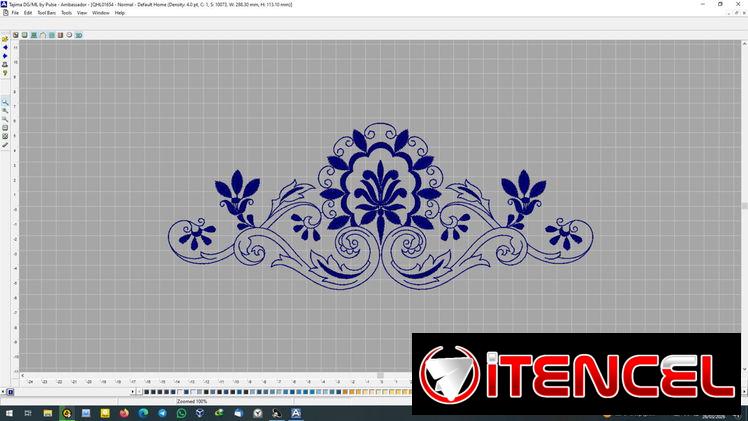Click the Tajima app icon on taskbar
The height and width of the screenshot is (421, 748).
click(x=296, y=413)
